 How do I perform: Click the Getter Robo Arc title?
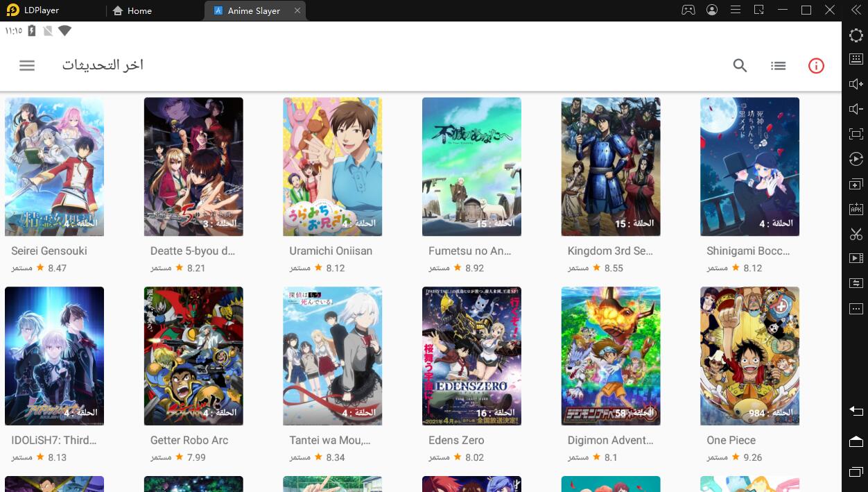coord(189,440)
